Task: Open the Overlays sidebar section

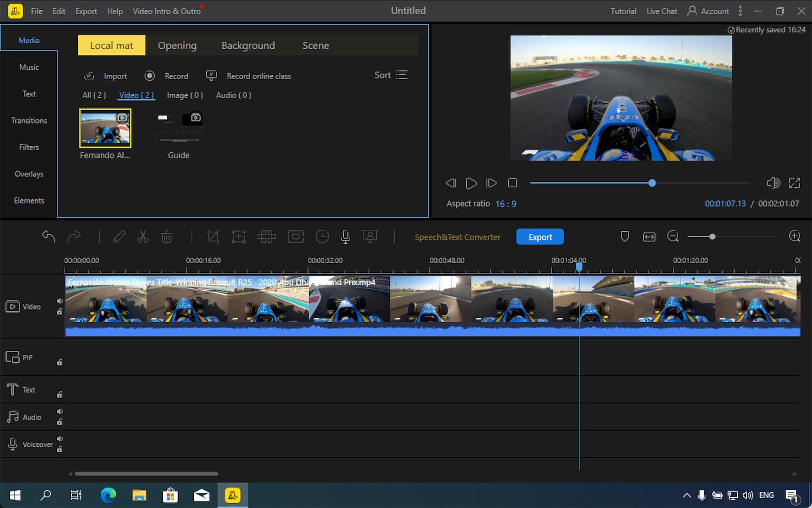Action: (29, 174)
